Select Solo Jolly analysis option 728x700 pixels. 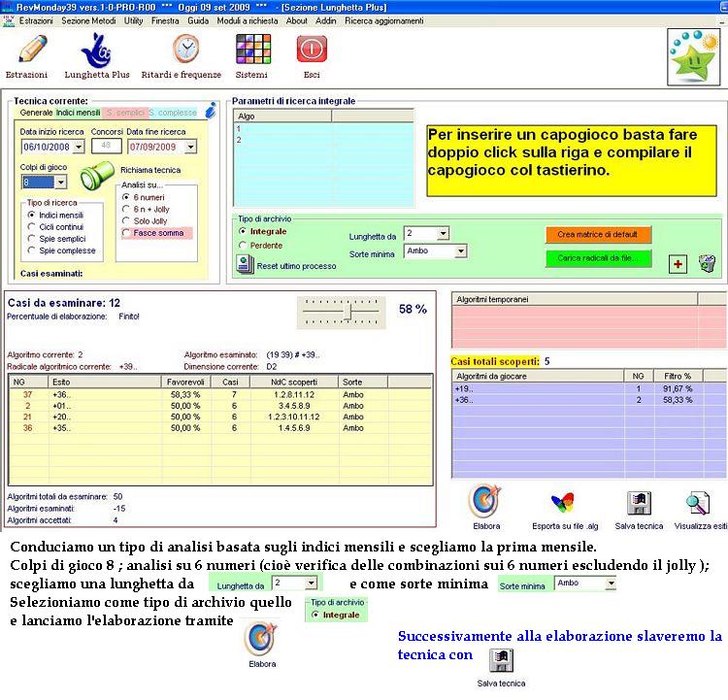click(x=126, y=220)
